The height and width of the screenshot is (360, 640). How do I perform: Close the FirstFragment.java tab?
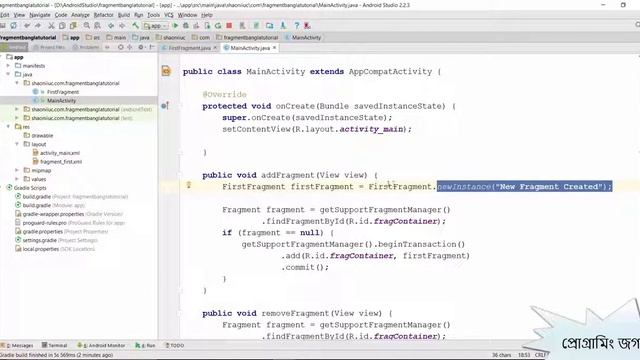coord(215,48)
